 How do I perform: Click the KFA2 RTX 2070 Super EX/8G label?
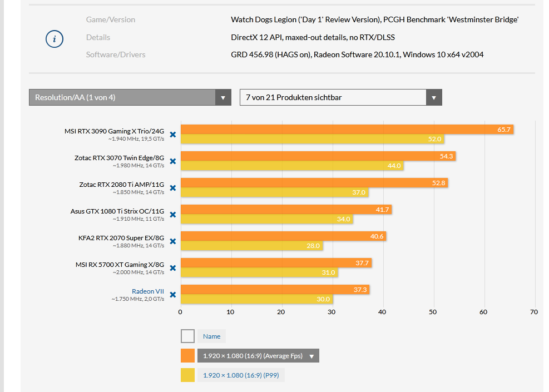tap(121, 238)
